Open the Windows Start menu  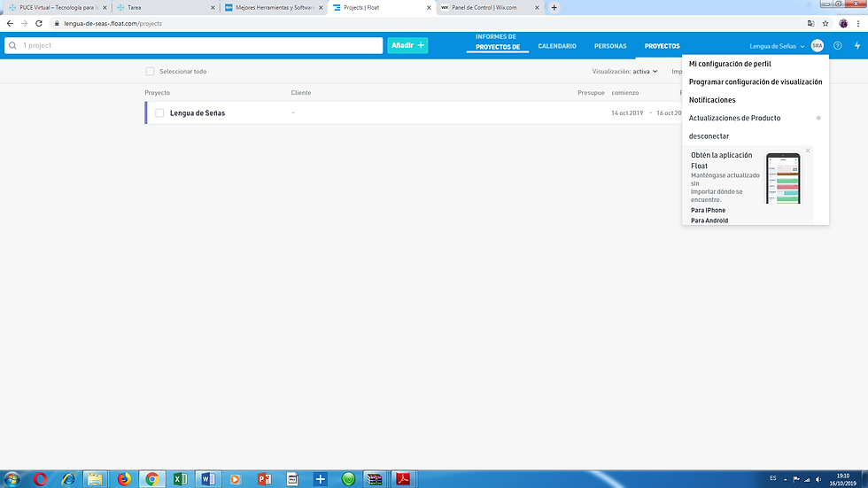pos(12,479)
